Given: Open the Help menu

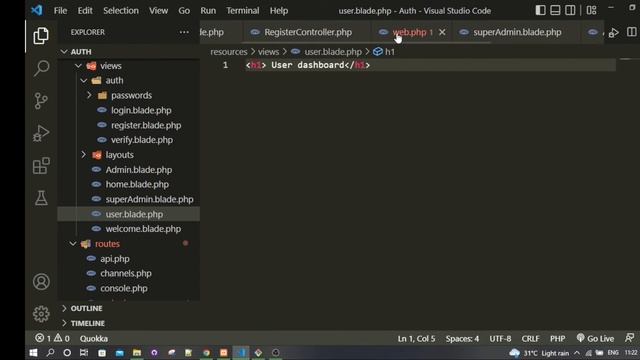Looking at the screenshot, I should point(279,11).
